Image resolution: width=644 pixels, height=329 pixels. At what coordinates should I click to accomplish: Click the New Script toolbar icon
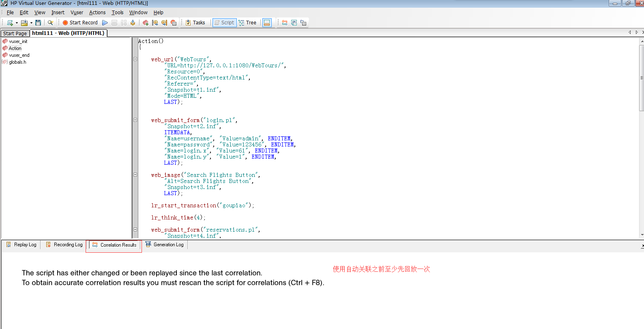coord(10,23)
